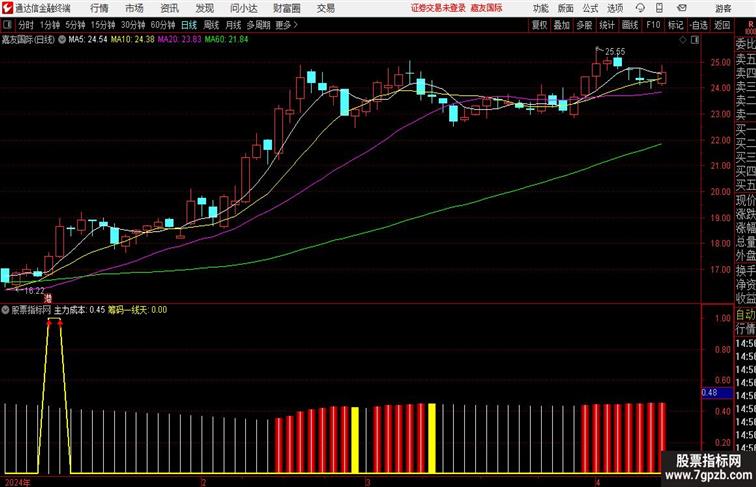This screenshot has height=487, width=756.
Task: Click the 自选 add-to-watchlist button
Action: (x=699, y=25)
